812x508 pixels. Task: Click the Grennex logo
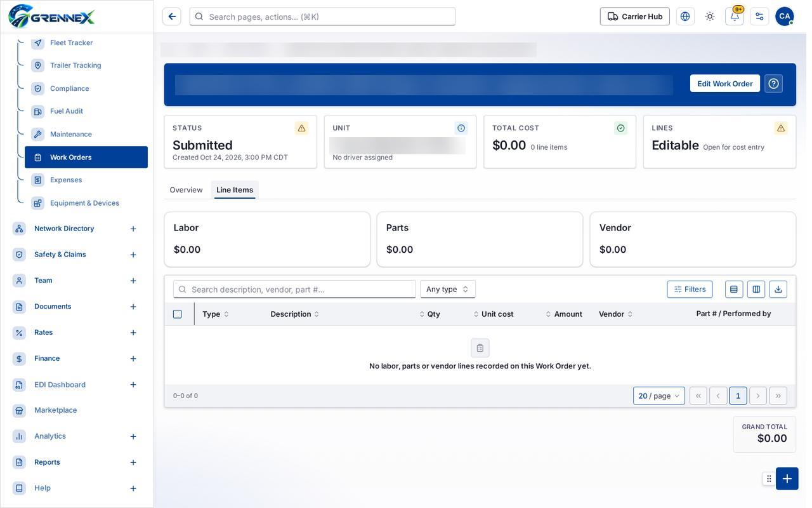pos(51,17)
